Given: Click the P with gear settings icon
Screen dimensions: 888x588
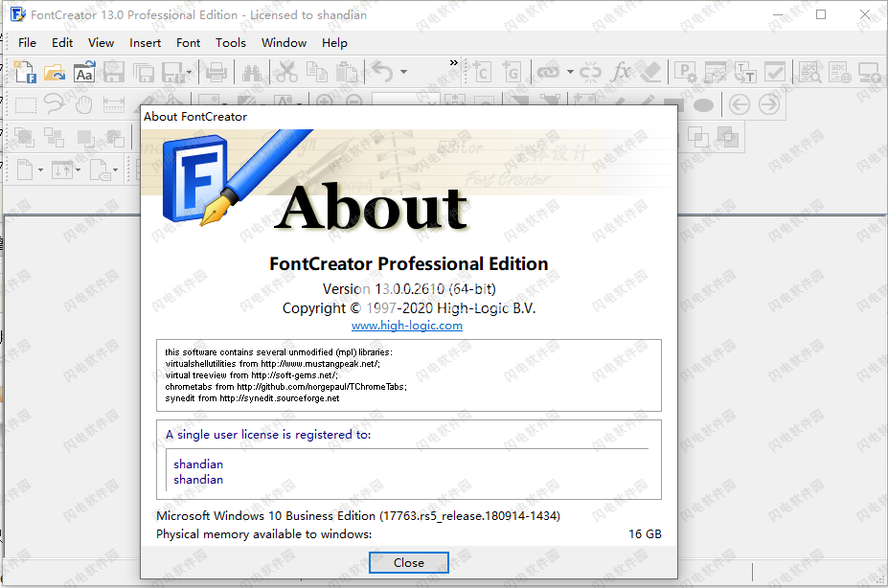Looking at the screenshot, I should [x=686, y=72].
